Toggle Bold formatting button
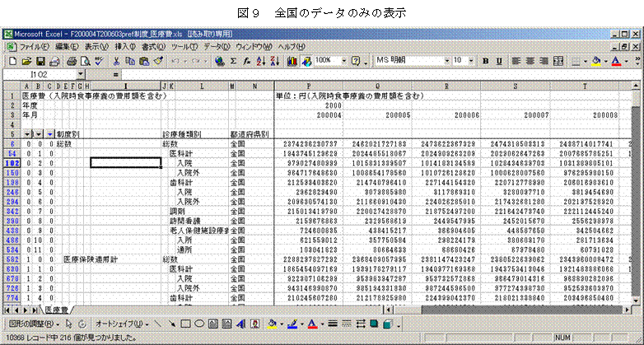644x345 pixels. click(x=487, y=61)
